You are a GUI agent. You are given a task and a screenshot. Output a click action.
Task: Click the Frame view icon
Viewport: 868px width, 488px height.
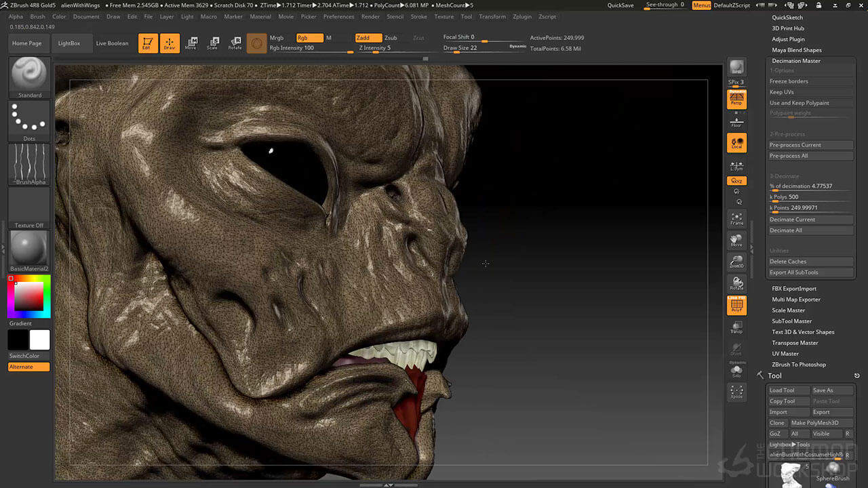[x=736, y=218]
